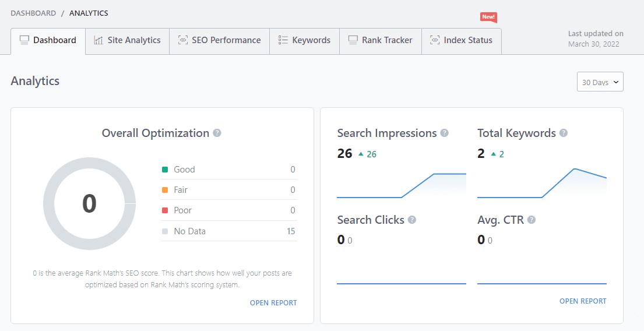
Task: Click the bar chart icon on Site Analytics
Action: (x=98, y=40)
